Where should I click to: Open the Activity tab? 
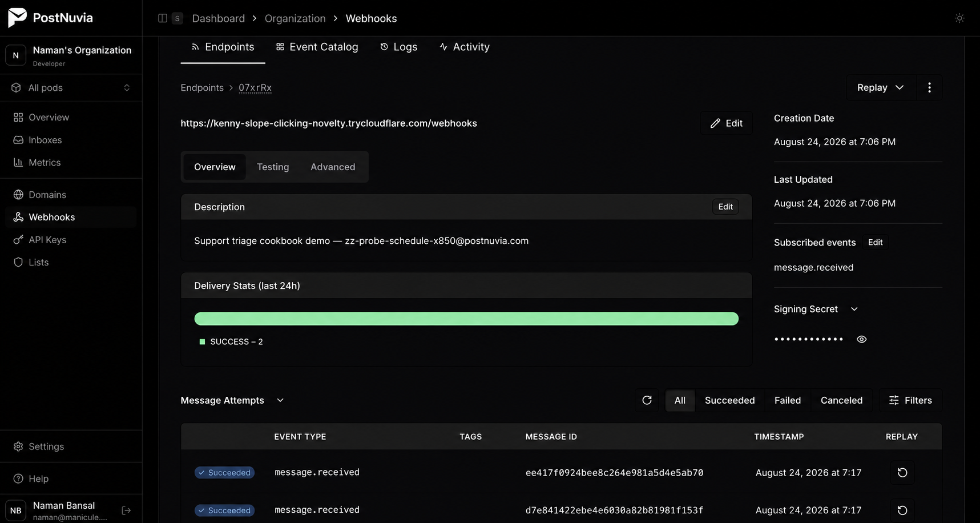(x=464, y=47)
